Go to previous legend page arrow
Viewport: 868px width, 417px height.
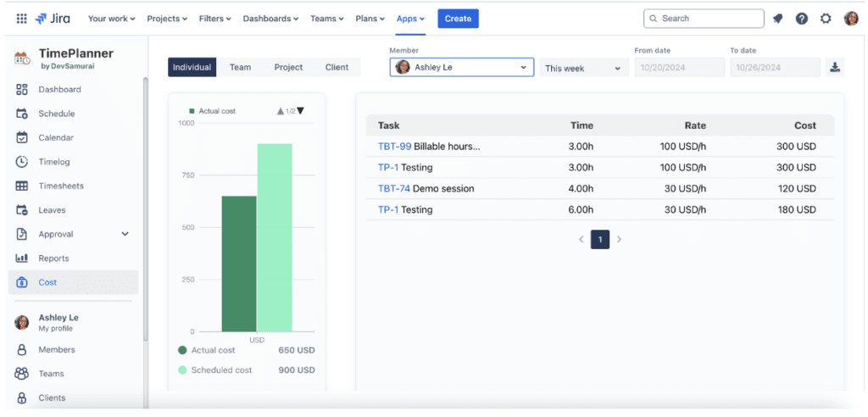[281, 111]
